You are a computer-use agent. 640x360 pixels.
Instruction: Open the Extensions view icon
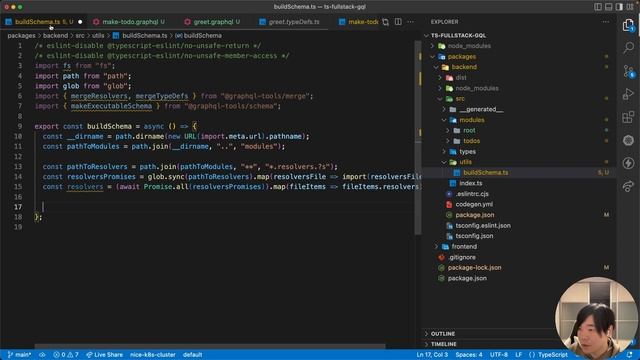[x=628, y=118]
